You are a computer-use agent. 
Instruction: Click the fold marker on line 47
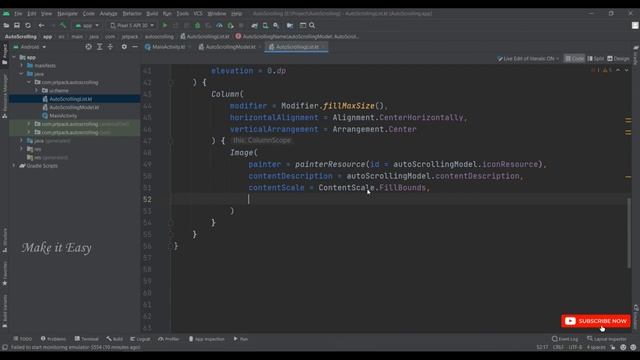171,141
